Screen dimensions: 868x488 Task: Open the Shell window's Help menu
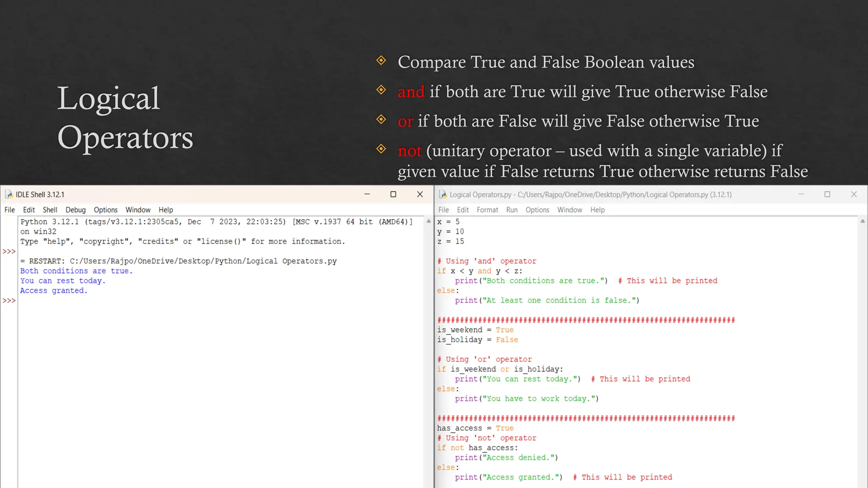(166, 210)
